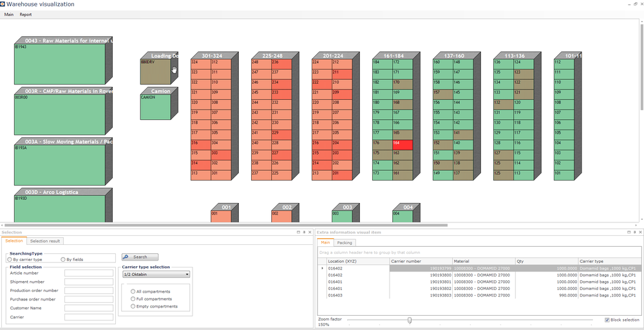
Task: Choose All compartments option
Action: 133,291
